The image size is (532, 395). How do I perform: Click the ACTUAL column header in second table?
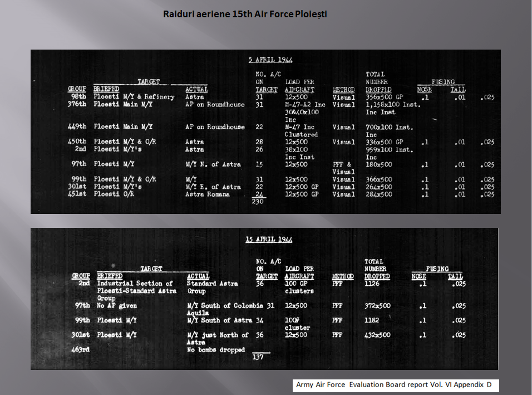click(x=198, y=276)
